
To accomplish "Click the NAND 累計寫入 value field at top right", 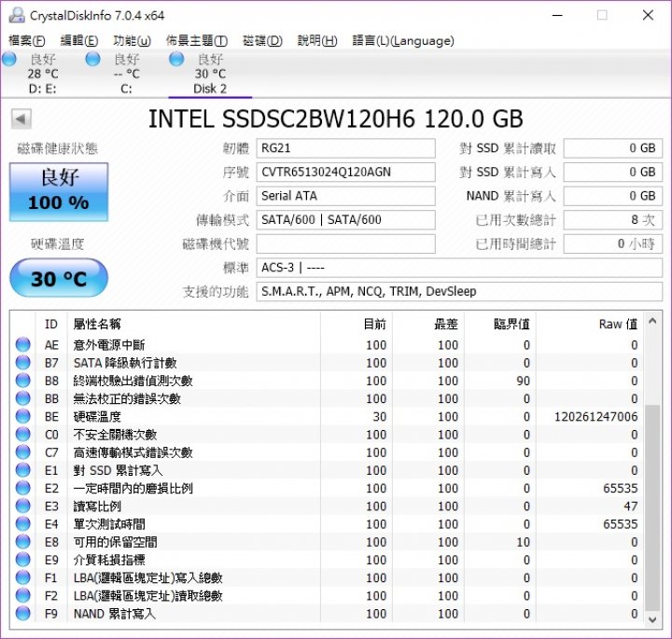I will click(613, 196).
